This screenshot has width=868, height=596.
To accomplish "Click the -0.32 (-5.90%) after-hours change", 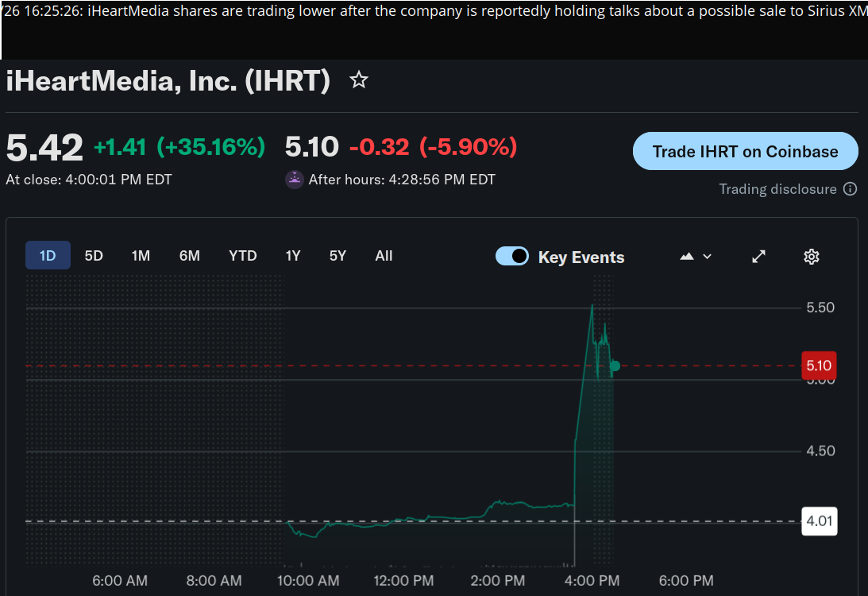I will coord(434,147).
